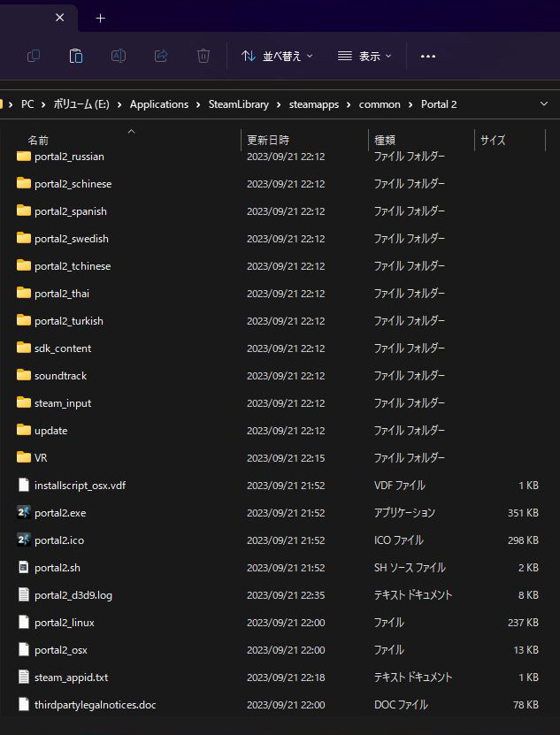Select the steam_input folder icon
The height and width of the screenshot is (735, 560).
coord(24,402)
